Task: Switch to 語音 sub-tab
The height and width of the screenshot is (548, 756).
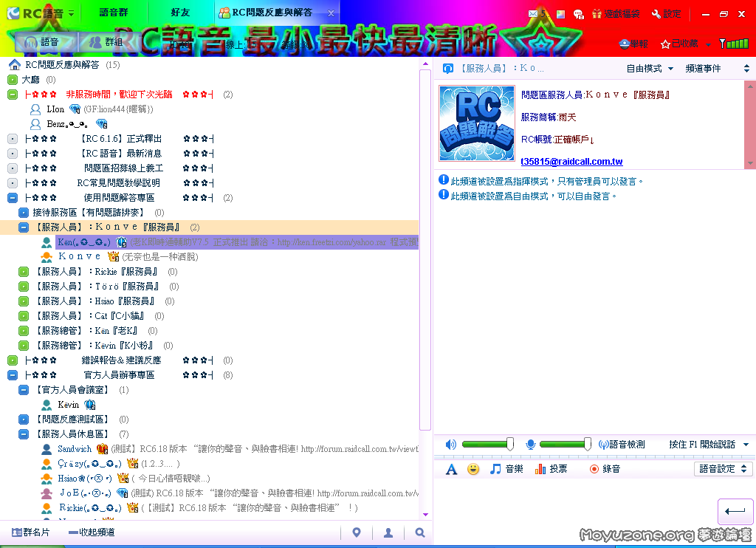Action: [47, 42]
